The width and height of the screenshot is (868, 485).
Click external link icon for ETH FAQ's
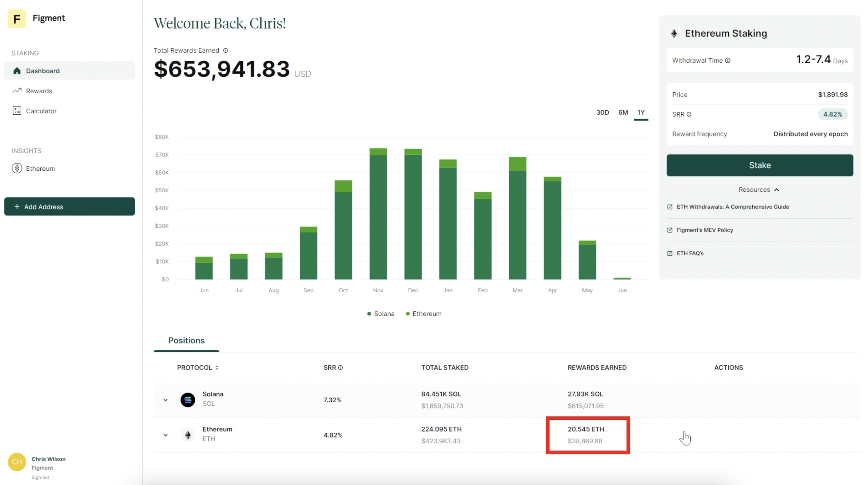pyautogui.click(x=670, y=253)
